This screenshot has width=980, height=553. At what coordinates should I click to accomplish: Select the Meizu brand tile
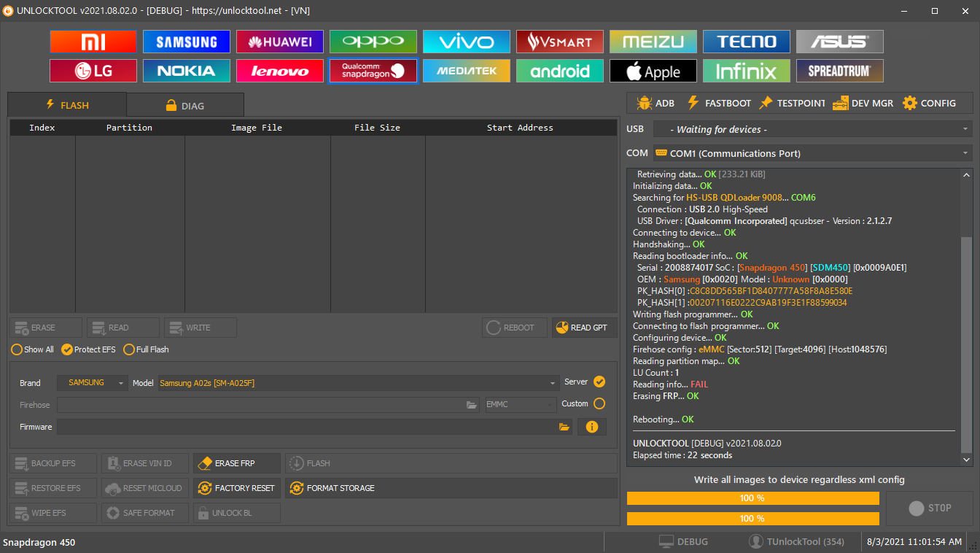(x=653, y=42)
